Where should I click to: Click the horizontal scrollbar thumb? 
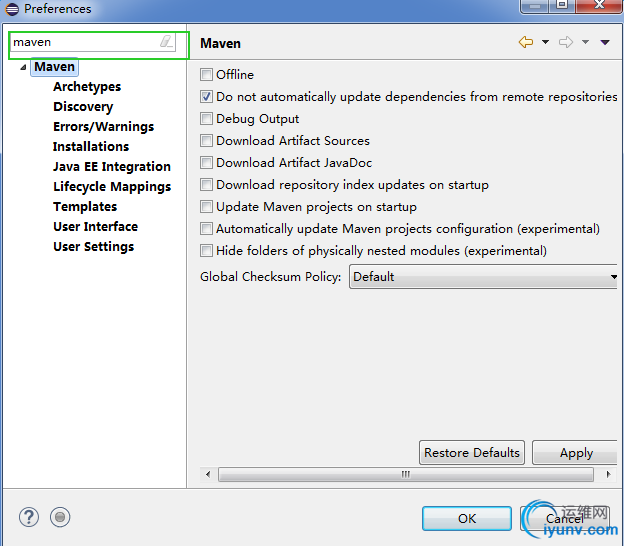(x=406, y=474)
